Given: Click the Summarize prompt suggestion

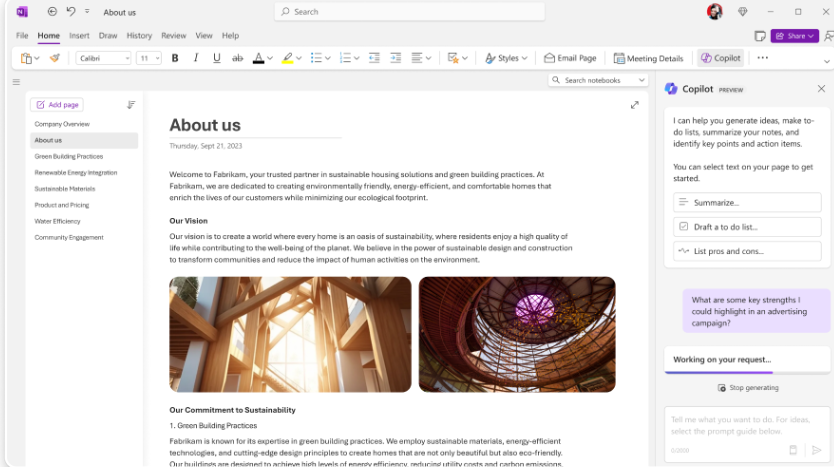Looking at the screenshot, I should (x=747, y=203).
